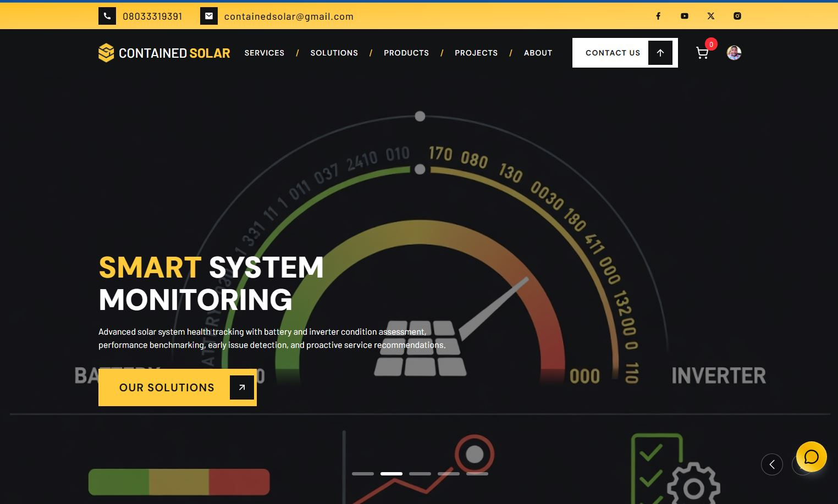Click the containedsolar@gmail.com email link

click(x=289, y=16)
